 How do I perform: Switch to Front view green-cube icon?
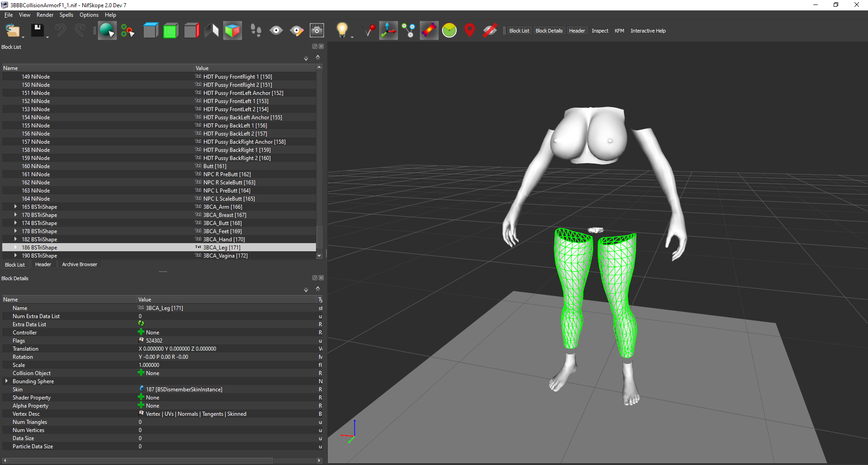click(171, 31)
